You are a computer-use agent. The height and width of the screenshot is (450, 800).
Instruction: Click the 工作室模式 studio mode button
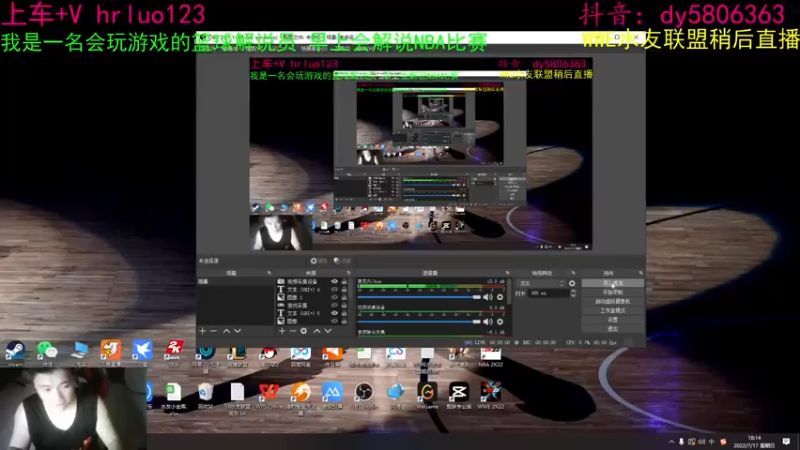coord(612,311)
